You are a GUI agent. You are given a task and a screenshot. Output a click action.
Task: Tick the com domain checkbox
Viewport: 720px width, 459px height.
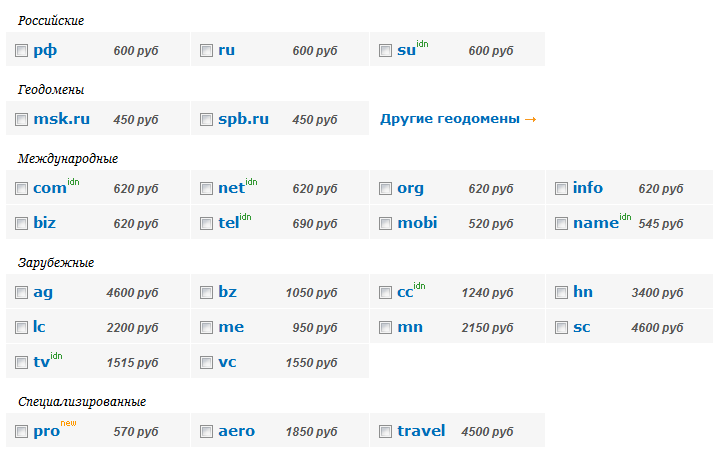(x=22, y=189)
